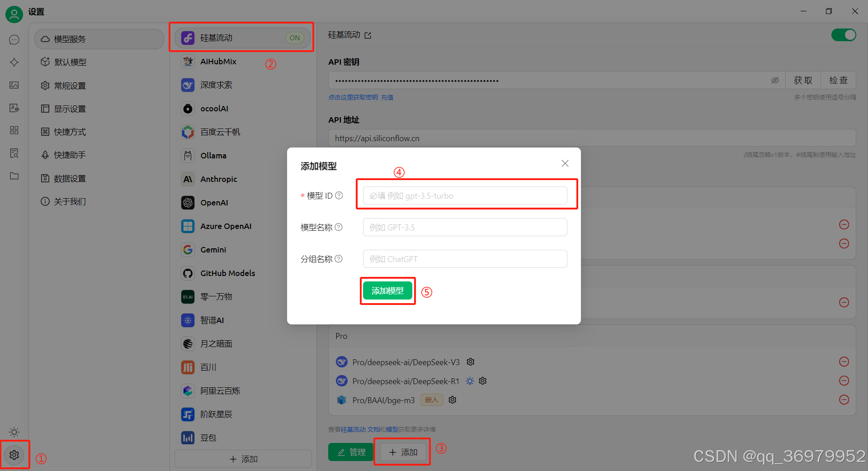Open the mini apps grid sidebar icon

[x=14, y=130]
